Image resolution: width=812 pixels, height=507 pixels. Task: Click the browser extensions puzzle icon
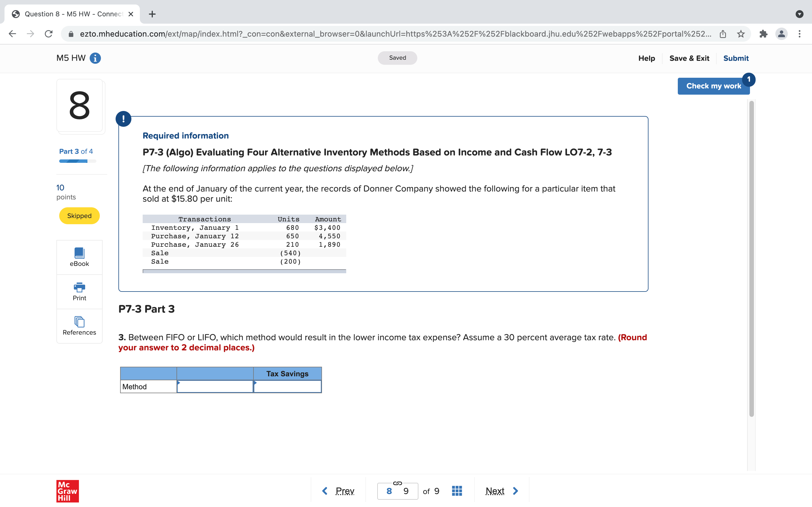(764, 34)
